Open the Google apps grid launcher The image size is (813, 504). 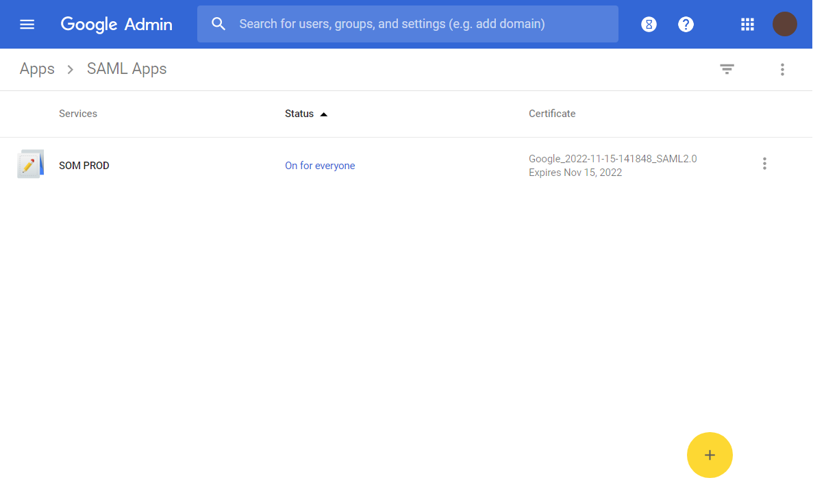747,25
